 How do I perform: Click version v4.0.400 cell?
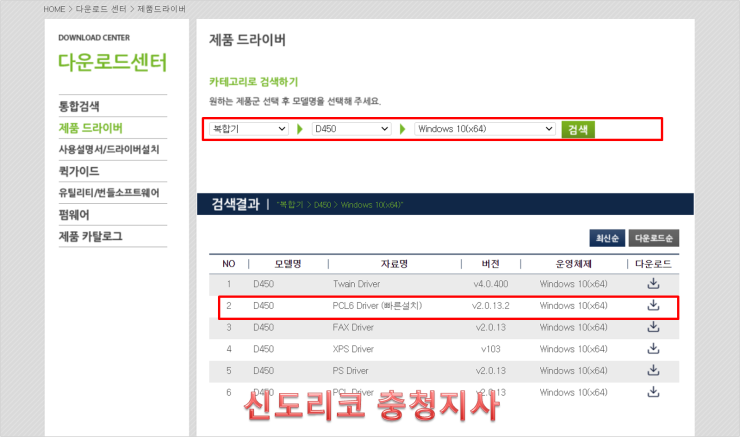coord(491,284)
